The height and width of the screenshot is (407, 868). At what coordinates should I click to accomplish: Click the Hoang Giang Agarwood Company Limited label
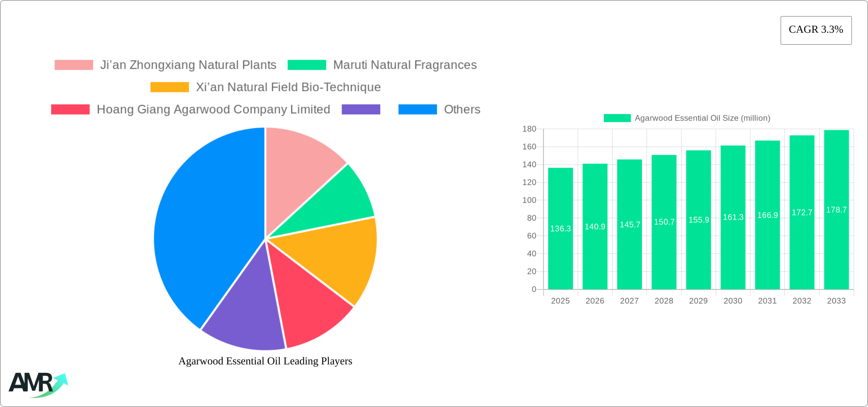coord(214,109)
